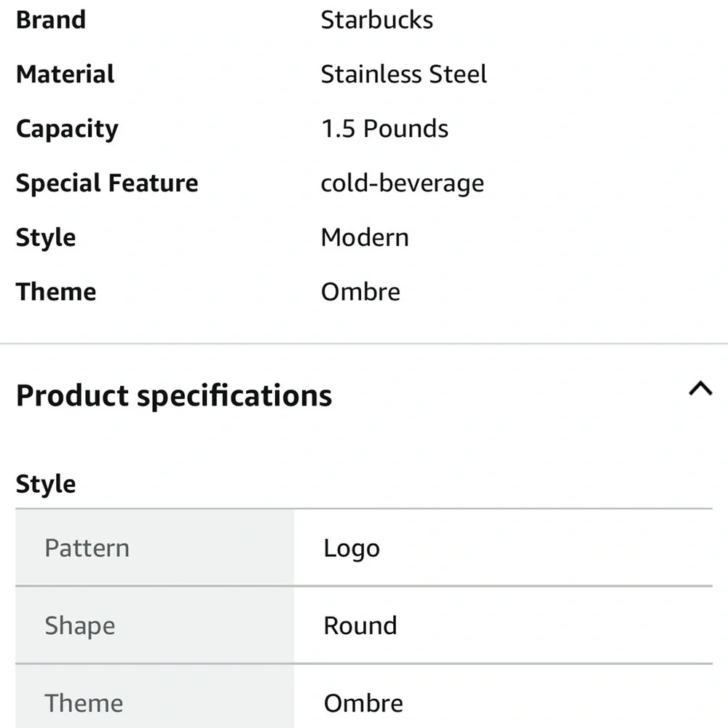
Task: Select the Special Feature label
Action: (x=107, y=183)
